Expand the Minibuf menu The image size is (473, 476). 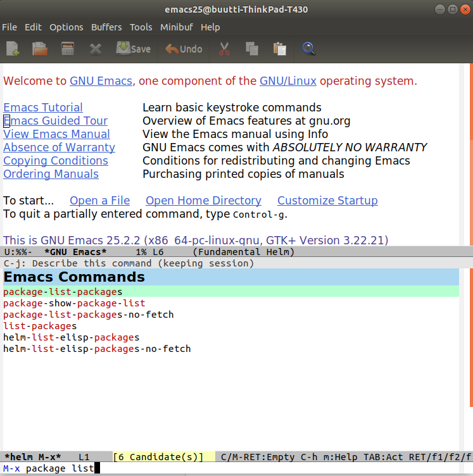pos(177,27)
